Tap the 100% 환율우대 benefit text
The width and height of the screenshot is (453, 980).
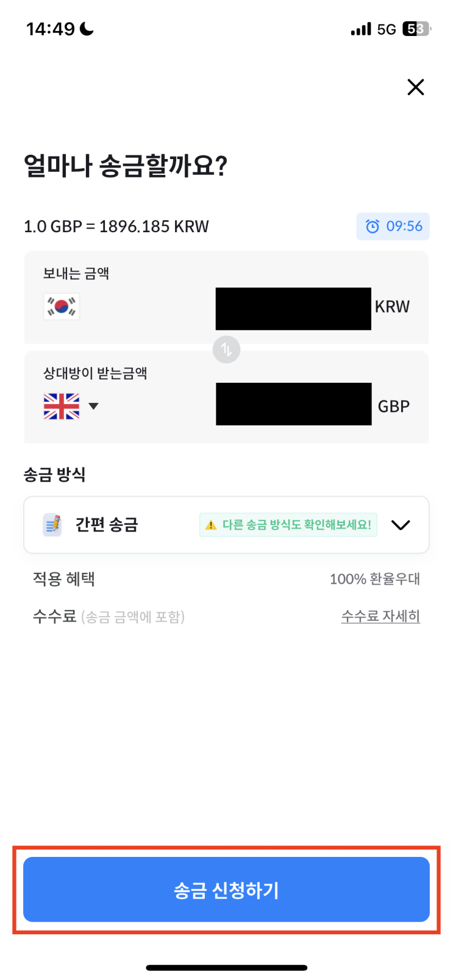pos(374,579)
